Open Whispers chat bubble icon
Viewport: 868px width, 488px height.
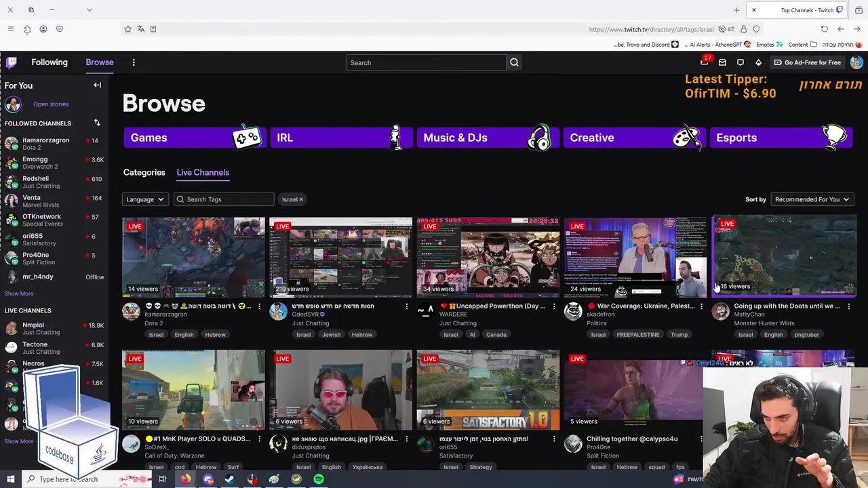click(x=741, y=62)
